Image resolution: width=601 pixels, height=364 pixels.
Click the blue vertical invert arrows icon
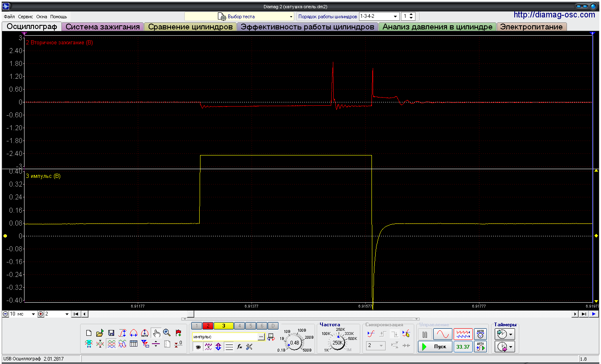click(x=218, y=347)
